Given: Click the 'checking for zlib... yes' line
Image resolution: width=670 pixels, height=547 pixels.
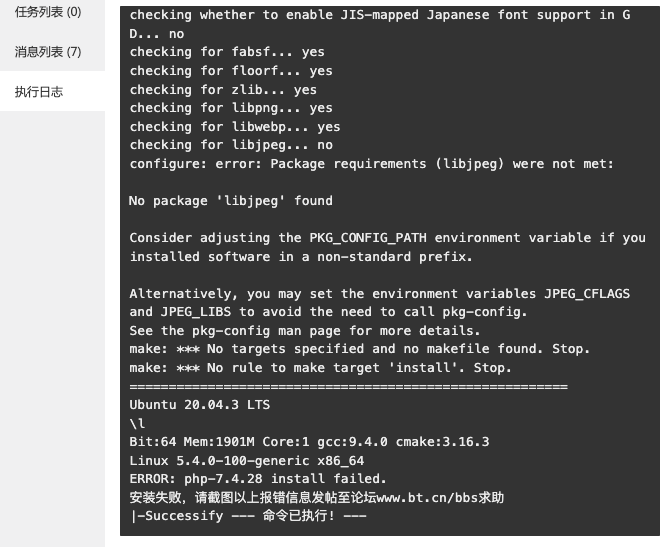Looking at the screenshot, I should click(223, 90).
